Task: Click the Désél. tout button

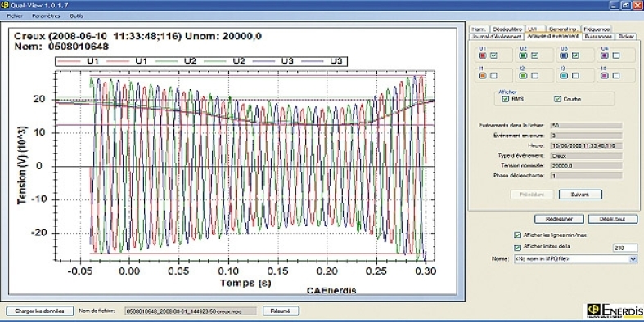Action: 613,219
